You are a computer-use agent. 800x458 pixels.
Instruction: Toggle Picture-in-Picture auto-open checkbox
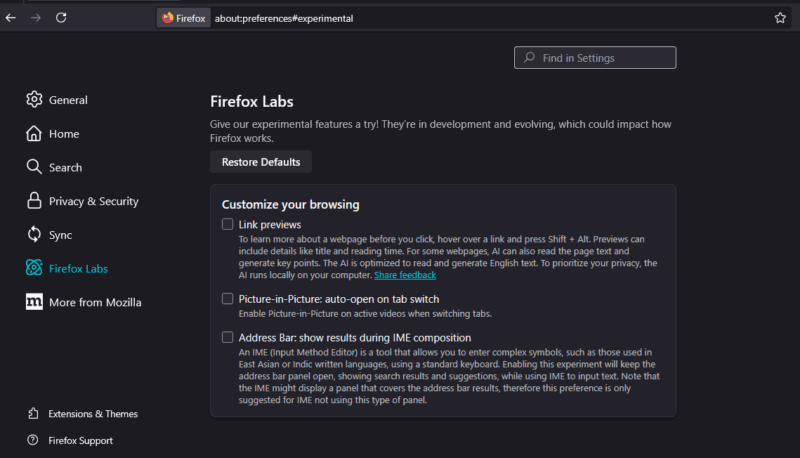[228, 299]
